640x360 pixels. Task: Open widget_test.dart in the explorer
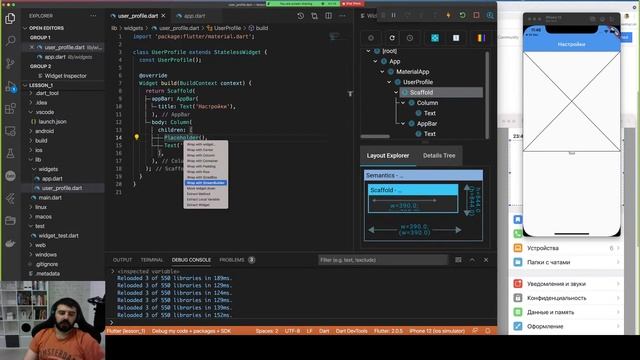pos(59,236)
